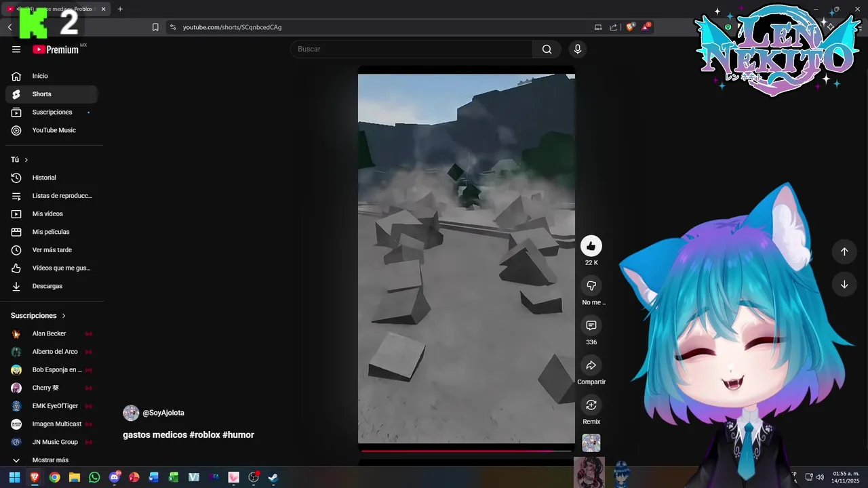This screenshot has width=868, height=488.
Task: Click the address bar URL
Action: (232, 27)
